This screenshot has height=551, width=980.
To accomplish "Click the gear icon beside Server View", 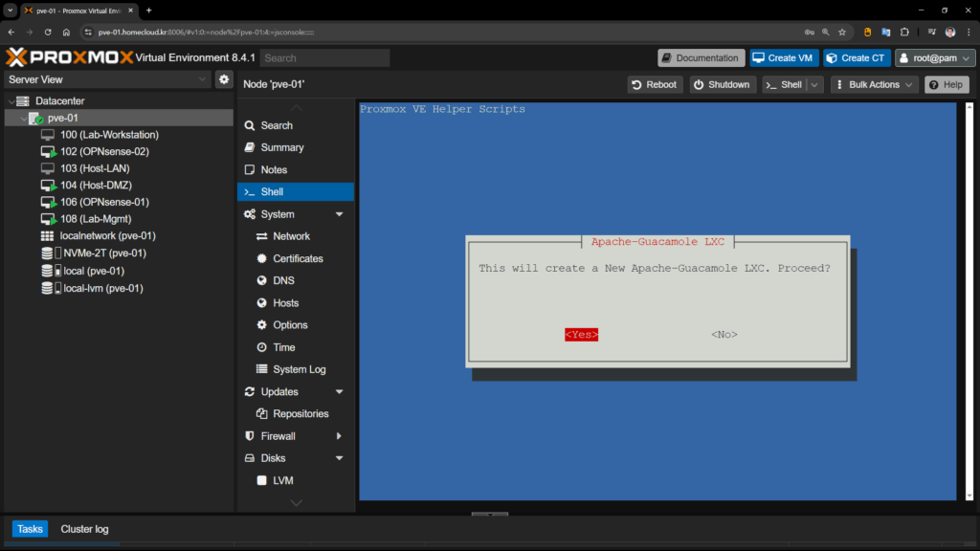I will click(x=224, y=79).
